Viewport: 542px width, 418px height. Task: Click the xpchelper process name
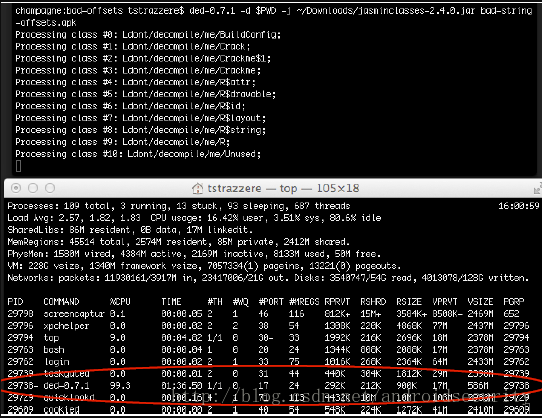pos(66,326)
